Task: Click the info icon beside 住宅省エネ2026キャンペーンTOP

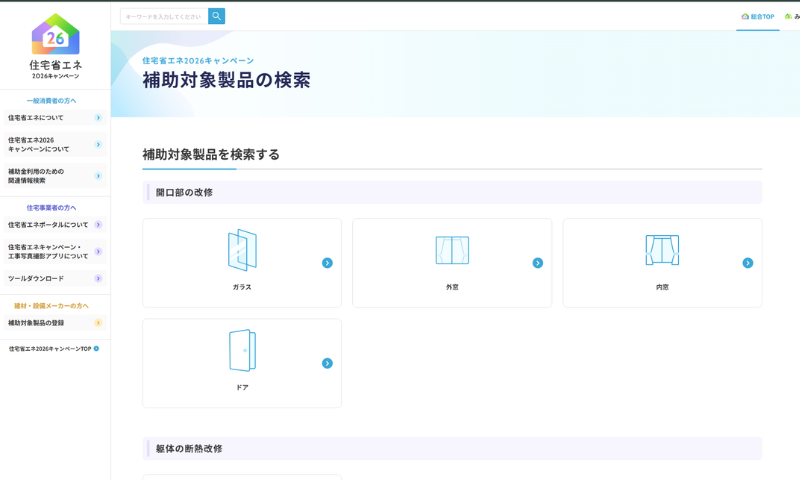Action: click(96, 349)
